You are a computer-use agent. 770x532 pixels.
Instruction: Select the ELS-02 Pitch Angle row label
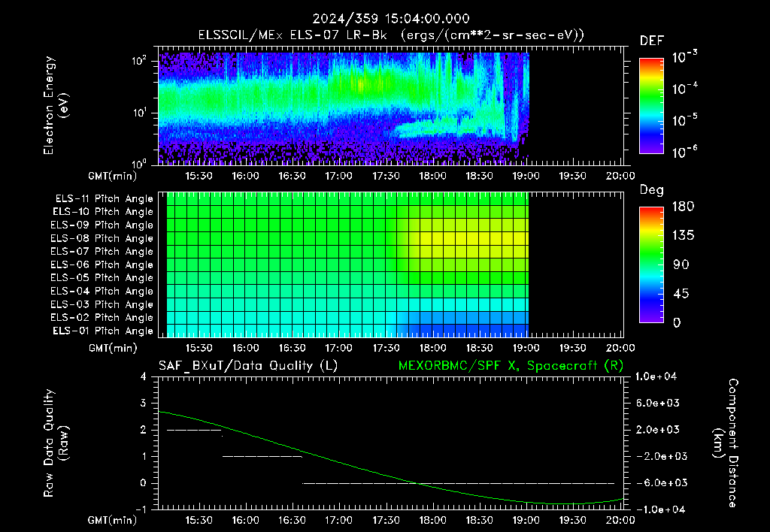click(x=102, y=318)
